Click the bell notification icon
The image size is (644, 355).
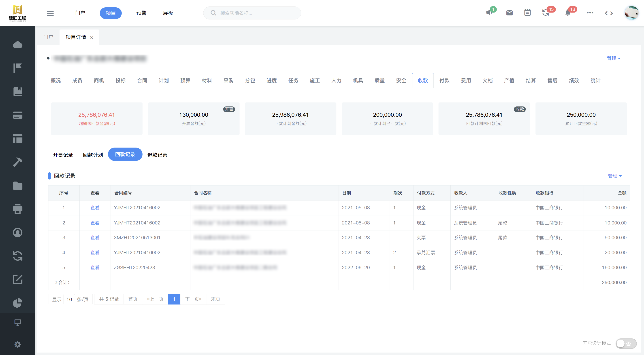click(567, 13)
